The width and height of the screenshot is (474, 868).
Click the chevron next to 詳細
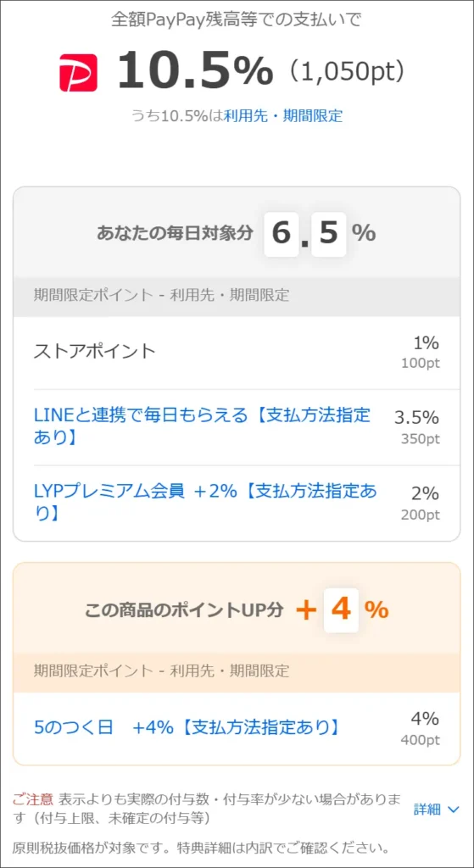[x=453, y=810]
